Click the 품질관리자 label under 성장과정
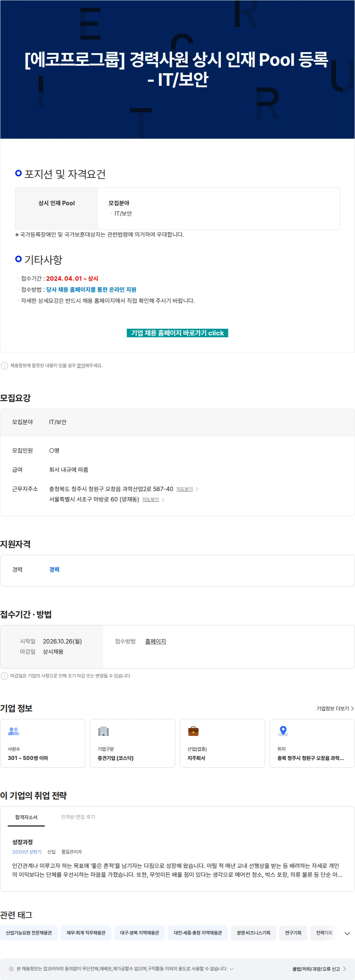 point(71,852)
